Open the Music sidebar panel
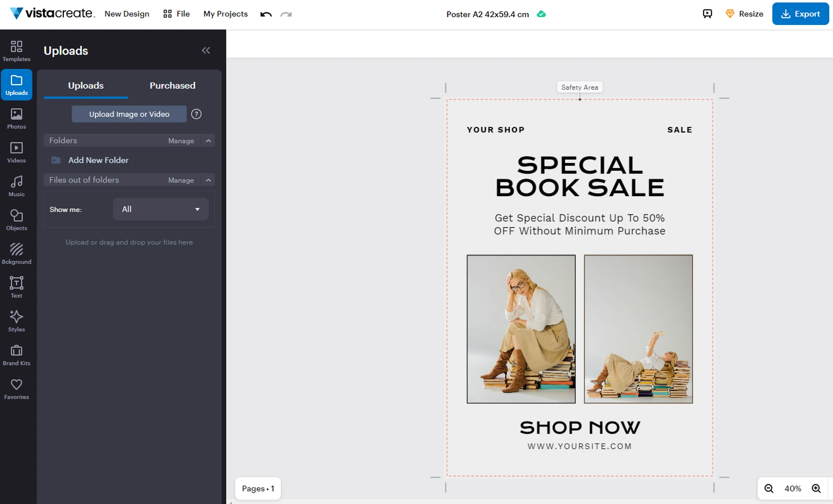The width and height of the screenshot is (833, 504). point(16,186)
